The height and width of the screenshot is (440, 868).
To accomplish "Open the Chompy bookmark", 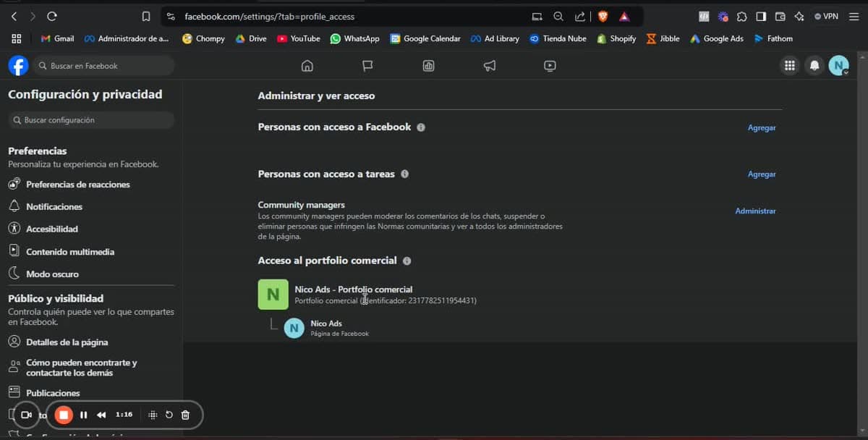I will [203, 38].
